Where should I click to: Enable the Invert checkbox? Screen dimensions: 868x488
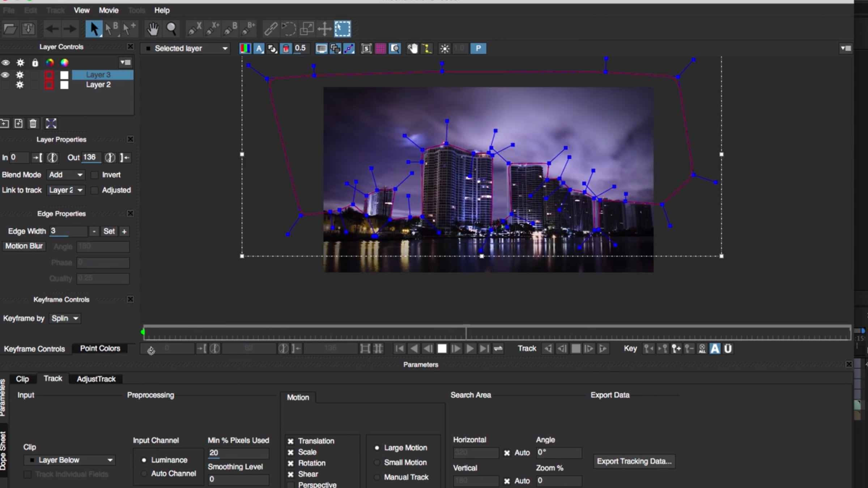click(x=94, y=175)
